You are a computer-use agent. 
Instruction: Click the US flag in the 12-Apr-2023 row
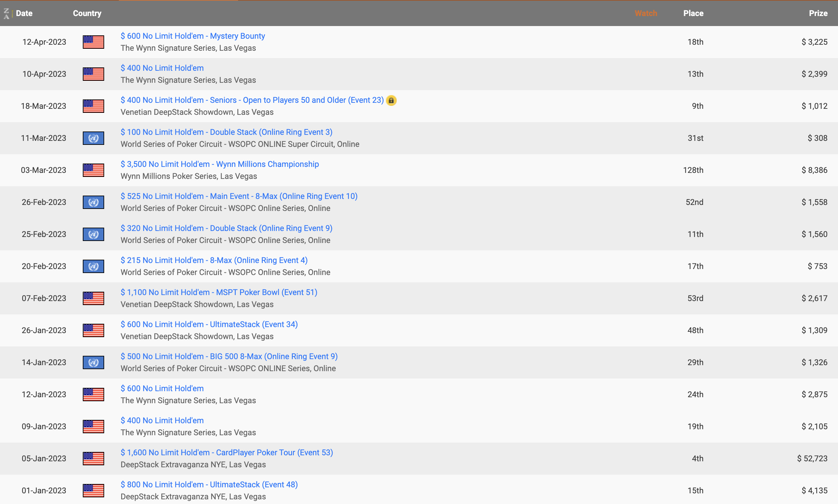coord(93,42)
